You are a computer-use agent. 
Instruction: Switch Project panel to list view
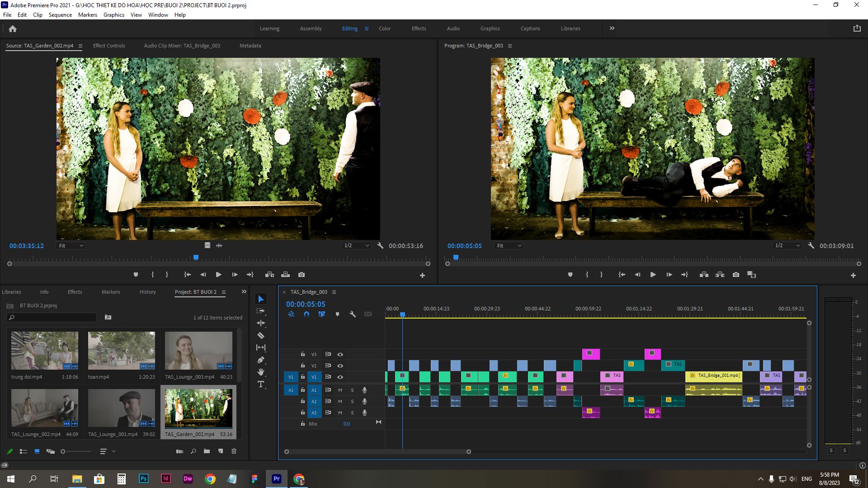tap(24, 451)
